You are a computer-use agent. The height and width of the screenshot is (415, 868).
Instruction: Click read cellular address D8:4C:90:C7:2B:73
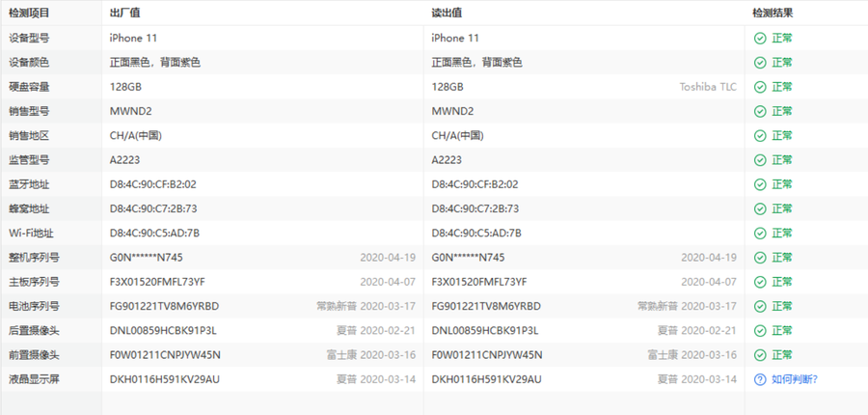coord(475,208)
